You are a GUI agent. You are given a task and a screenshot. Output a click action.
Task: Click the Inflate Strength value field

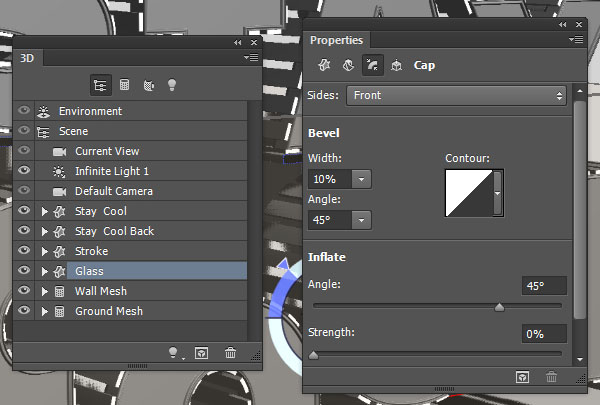544,334
